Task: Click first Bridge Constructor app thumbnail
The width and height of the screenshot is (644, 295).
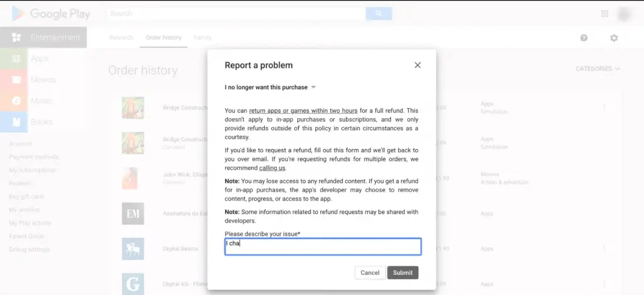Action: [x=133, y=108]
